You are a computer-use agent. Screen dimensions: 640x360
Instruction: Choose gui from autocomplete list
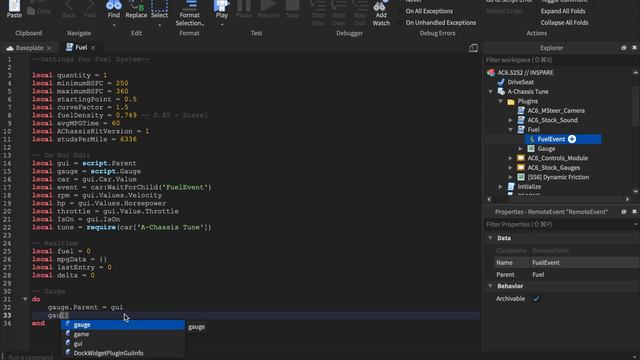(x=123, y=344)
